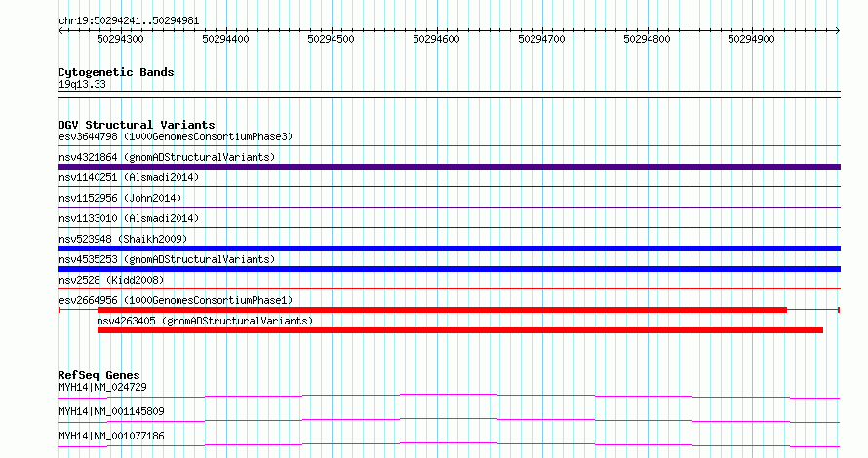This screenshot has width=868, height=458.
Task: Open MYH14|NM_024729 transcript label
Action: tap(102, 387)
